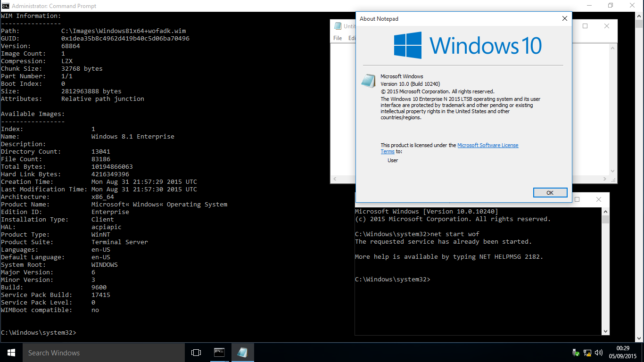Open the Microsoft Software License Terms link
The image size is (644, 362).
pos(487,145)
